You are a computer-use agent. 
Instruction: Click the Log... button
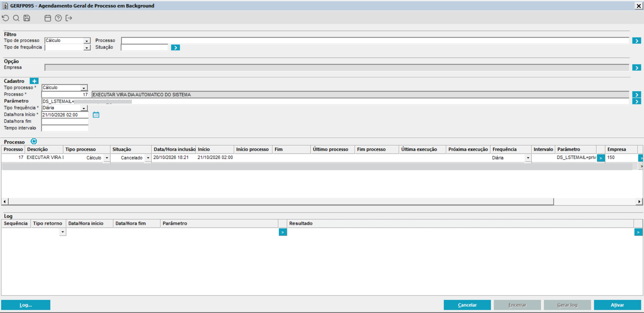(26, 305)
